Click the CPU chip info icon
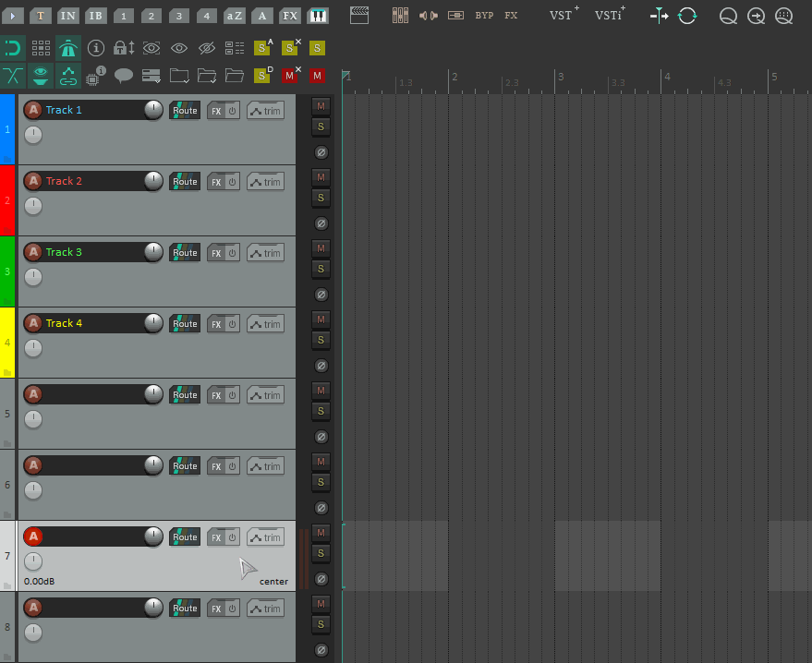Image resolution: width=812 pixels, height=663 pixels. pos(95,76)
